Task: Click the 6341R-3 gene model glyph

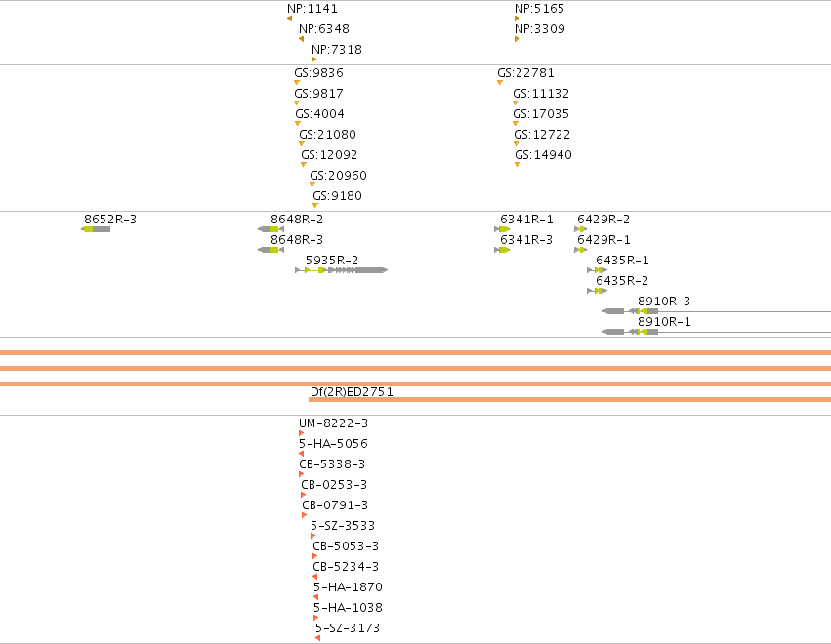Action: tap(502, 250)
